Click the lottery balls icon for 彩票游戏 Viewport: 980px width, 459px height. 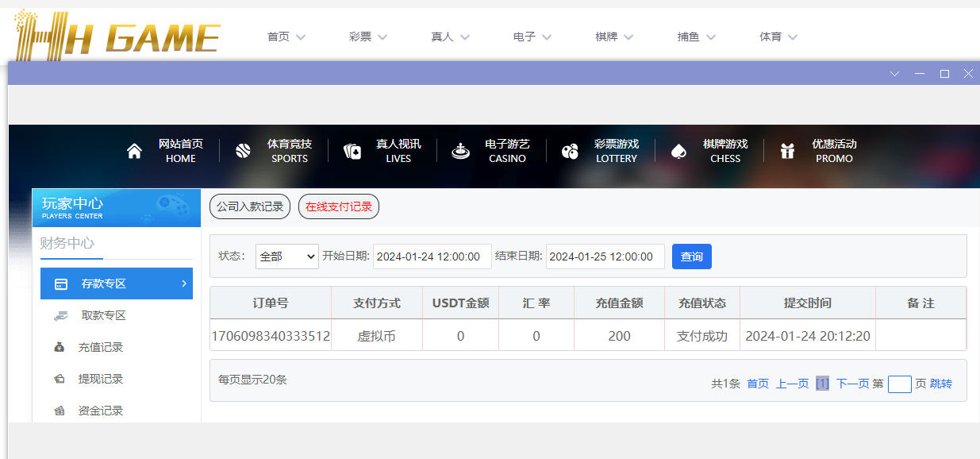(570, 151)
